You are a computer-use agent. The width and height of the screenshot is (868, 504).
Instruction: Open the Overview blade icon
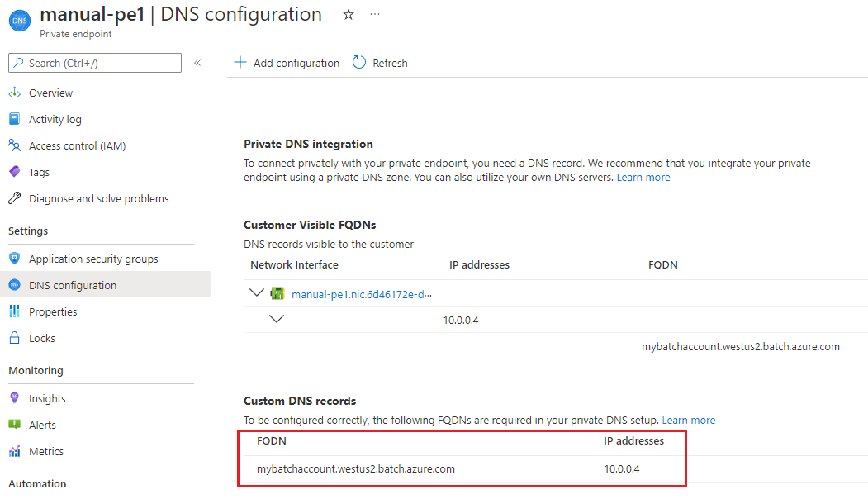(14, 93)
